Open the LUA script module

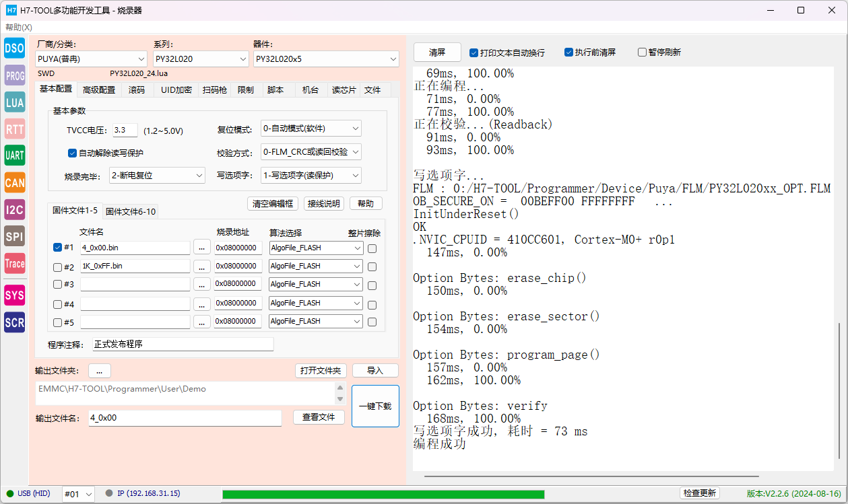pos(15,102)
